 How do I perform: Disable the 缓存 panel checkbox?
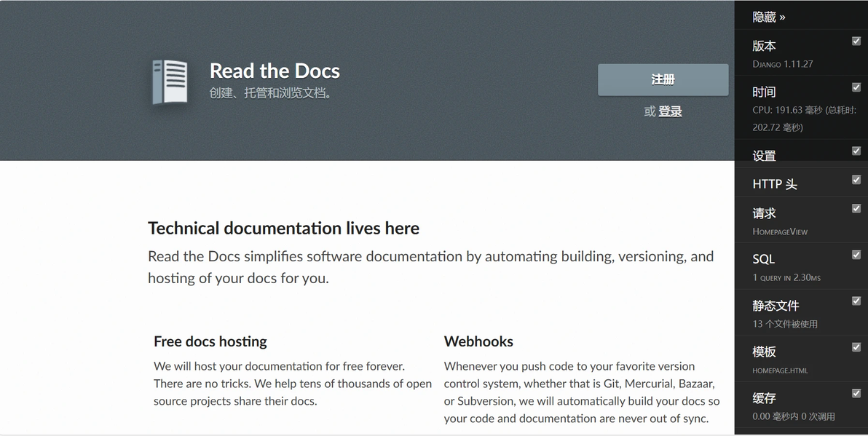click(856, 393)
